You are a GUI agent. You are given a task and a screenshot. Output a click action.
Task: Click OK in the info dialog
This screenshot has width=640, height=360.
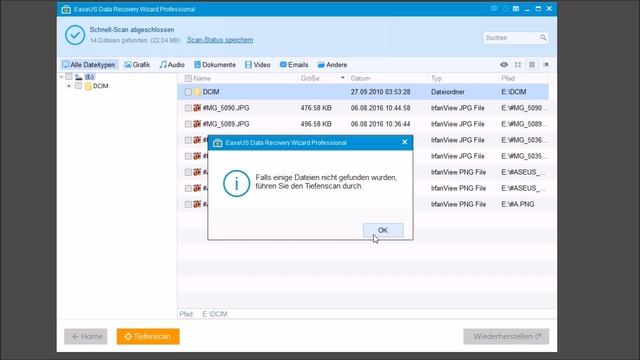pyautogui.click(x=383, y=230)
